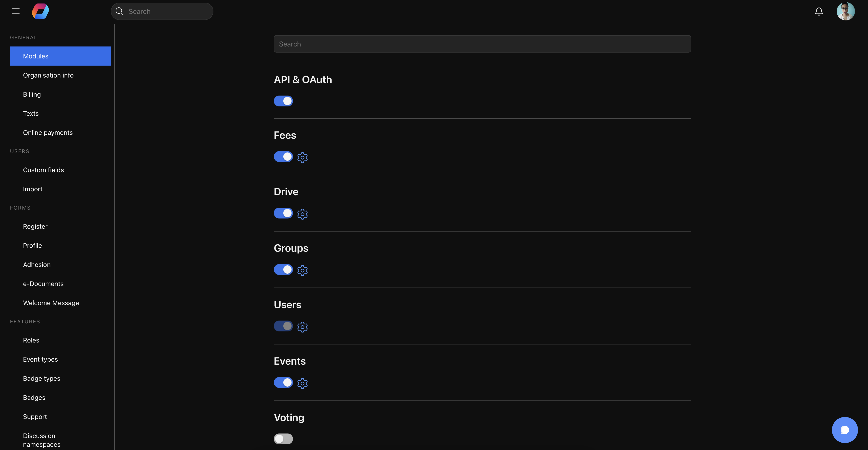Open Users module settings gear
This screenshot has height=450, width=868.
pos(302,327)
